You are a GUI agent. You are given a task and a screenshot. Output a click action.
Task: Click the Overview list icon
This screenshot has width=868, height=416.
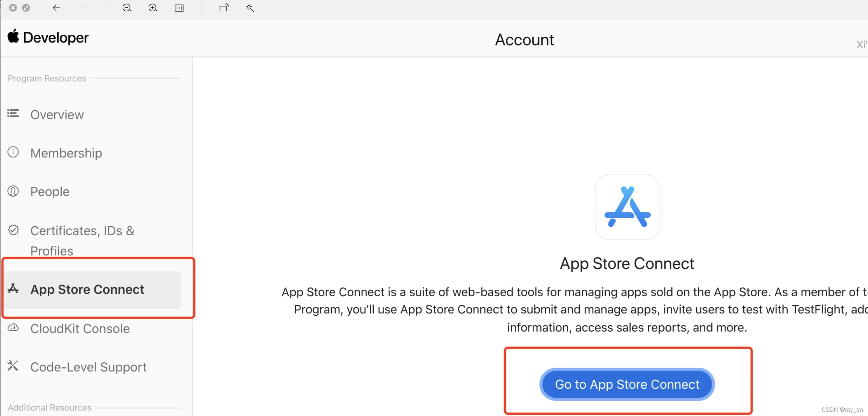pyautogui.click(x=13, y=114)
